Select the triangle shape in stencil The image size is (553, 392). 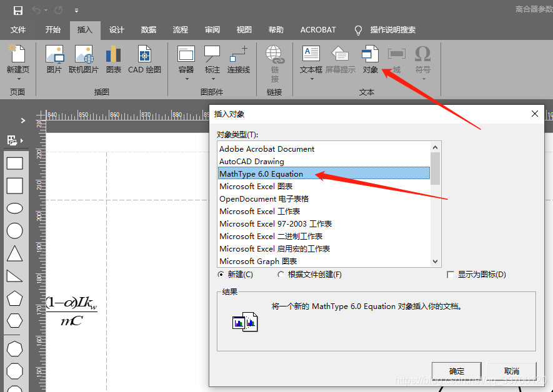[x=15, y=253]
